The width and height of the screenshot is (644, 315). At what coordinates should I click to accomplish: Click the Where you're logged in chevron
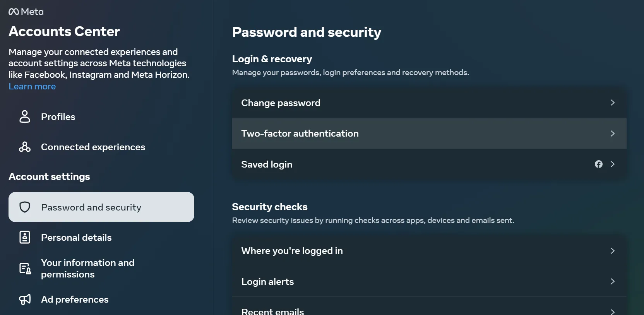coord(612,251)
